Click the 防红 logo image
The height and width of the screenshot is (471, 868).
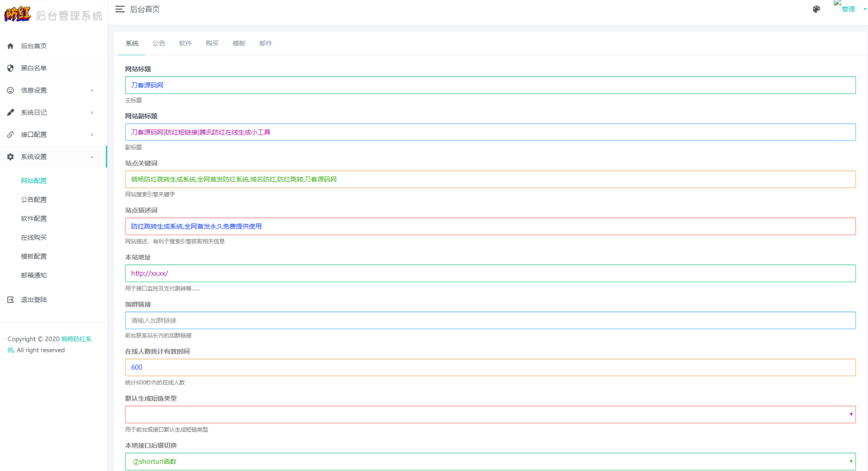pyautogui.click(x=17, y=14)
